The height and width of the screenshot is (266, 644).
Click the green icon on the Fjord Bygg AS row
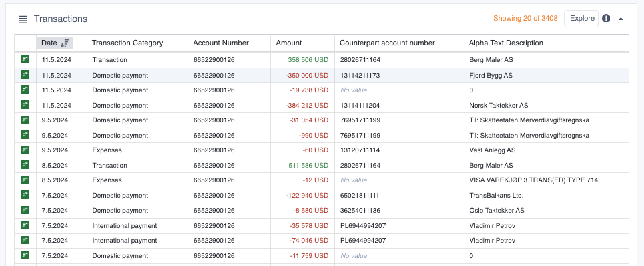tap(25, 75)
